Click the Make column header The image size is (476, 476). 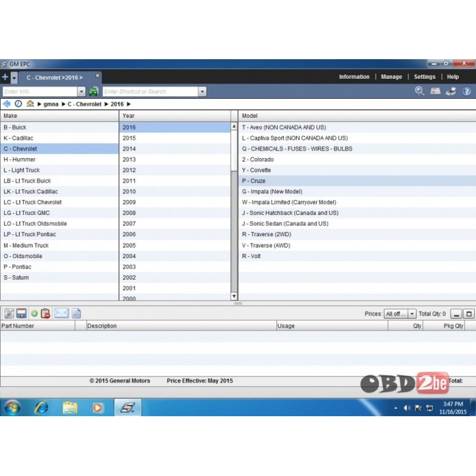point(60,116)
